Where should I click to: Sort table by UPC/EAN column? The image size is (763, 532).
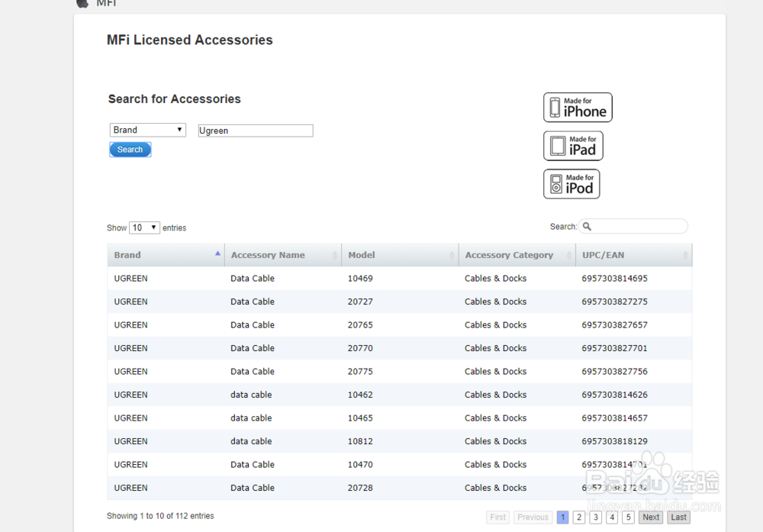[x=634, y=255]
